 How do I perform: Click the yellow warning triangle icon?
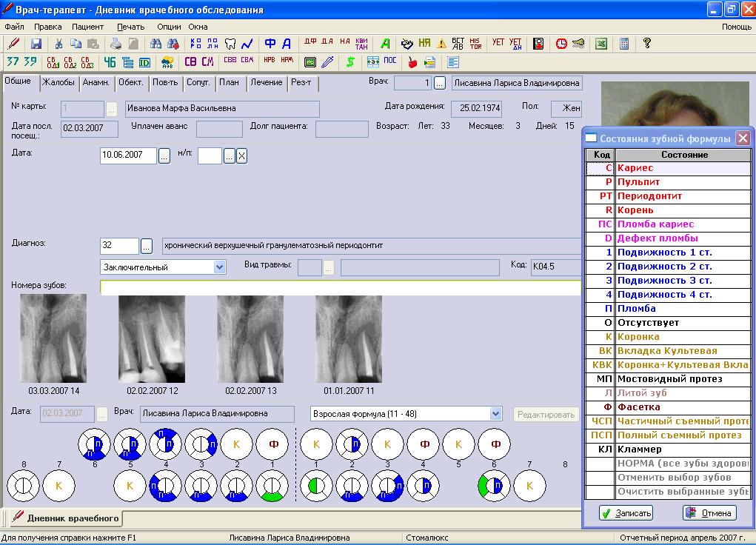pos(441,44)
